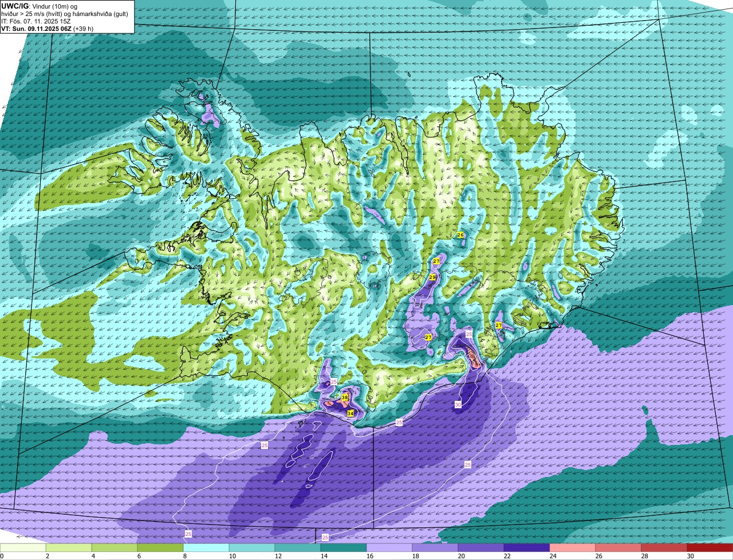Click the yellow gust label 26 on the map

460,235
